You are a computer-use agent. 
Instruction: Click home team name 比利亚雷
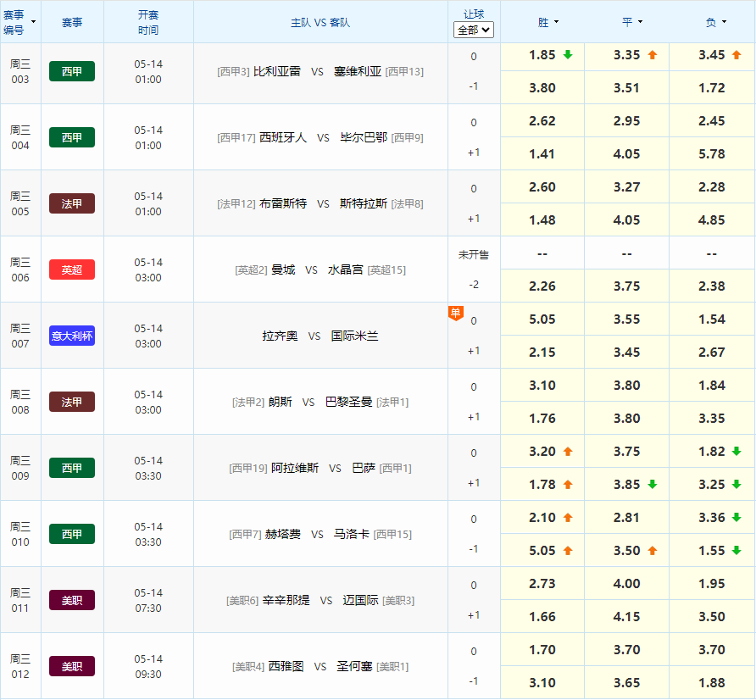pos(277,71)
